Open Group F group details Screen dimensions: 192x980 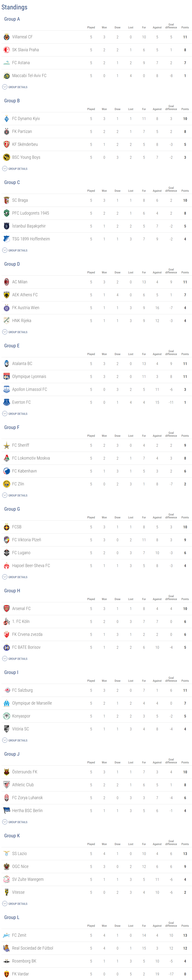click(x=15, y=495)
